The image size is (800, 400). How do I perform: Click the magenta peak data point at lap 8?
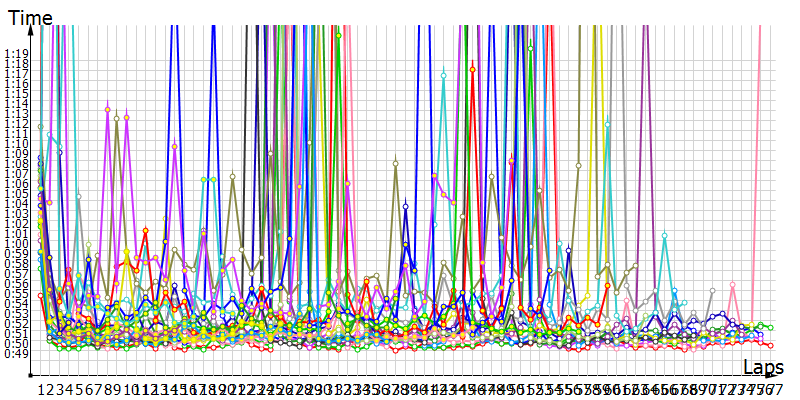(108, 109)
